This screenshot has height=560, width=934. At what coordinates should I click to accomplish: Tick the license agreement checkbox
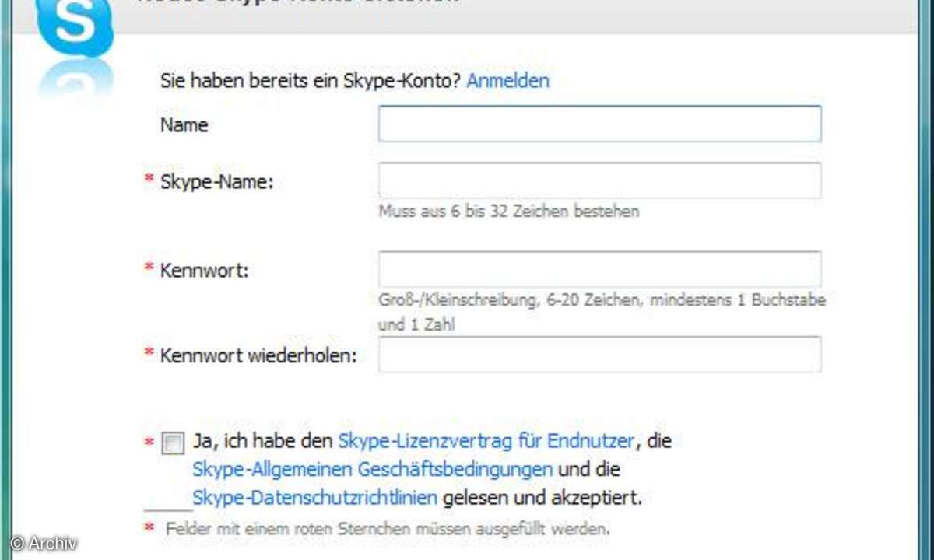tap(173, 443)
